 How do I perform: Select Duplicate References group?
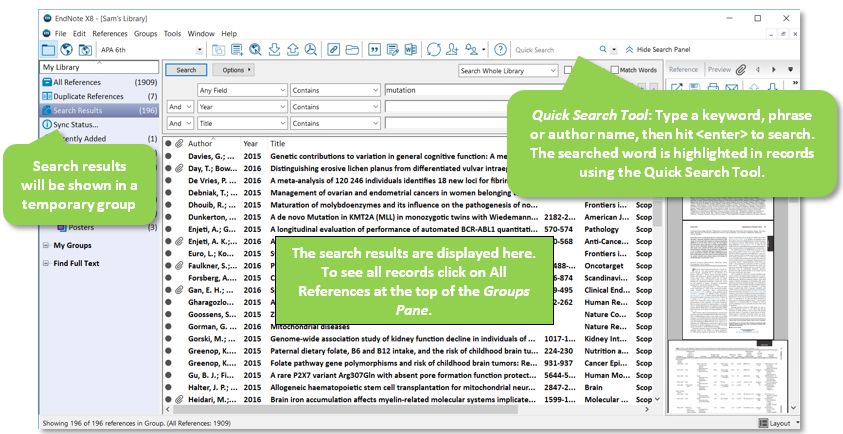pyautogui.click(x=99, y=96)
